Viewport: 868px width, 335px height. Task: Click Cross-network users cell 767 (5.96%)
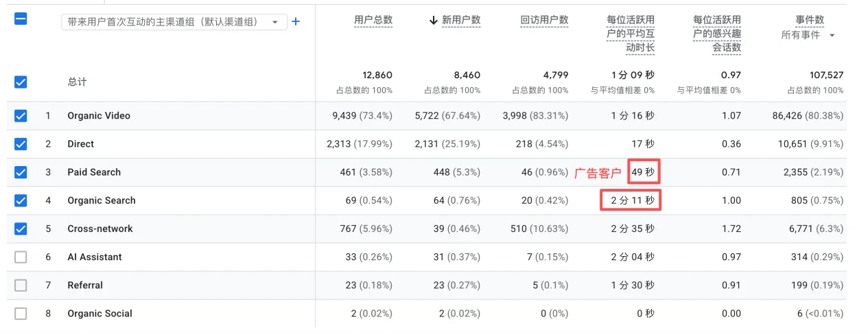(366, 229)
